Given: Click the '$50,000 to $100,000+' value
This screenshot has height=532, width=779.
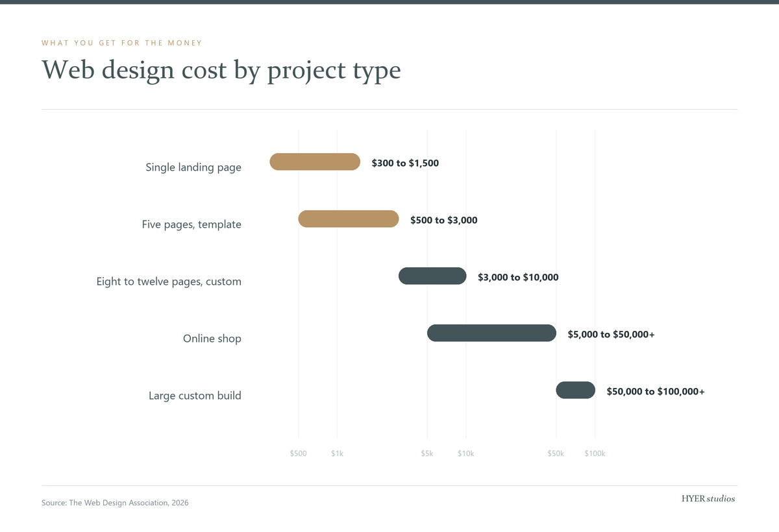Looking at the screenshot, I should pyautogui.click(x=656, y=392).
